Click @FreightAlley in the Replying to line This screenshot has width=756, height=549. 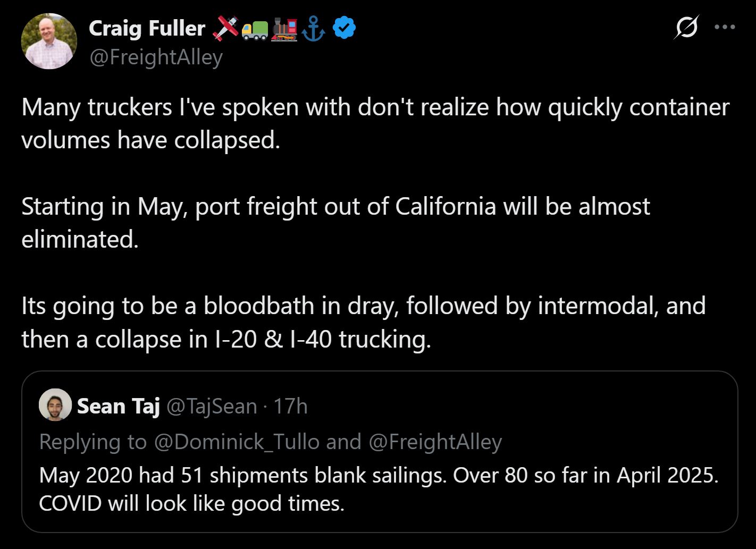pyautogui.click(x=435, y=442)
